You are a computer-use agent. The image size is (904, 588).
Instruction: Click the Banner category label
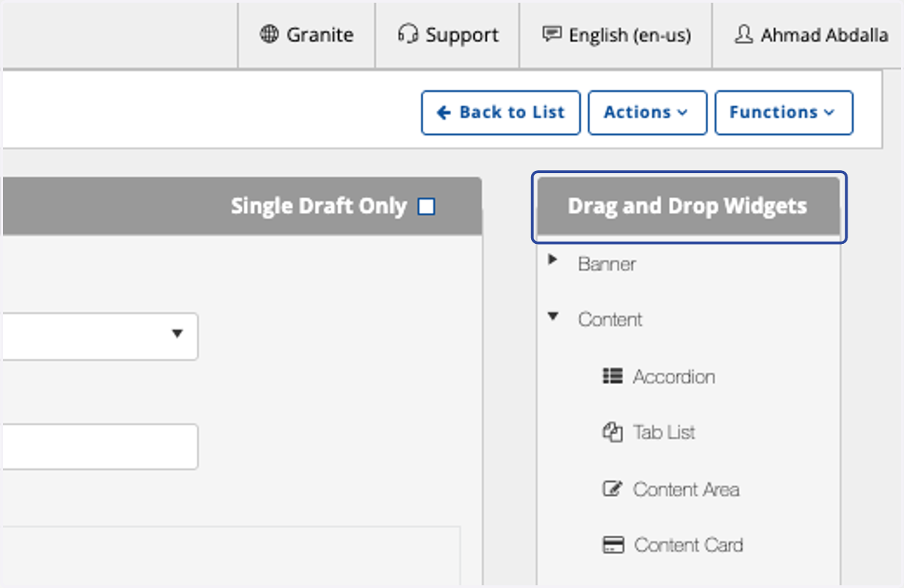[607, 264]
